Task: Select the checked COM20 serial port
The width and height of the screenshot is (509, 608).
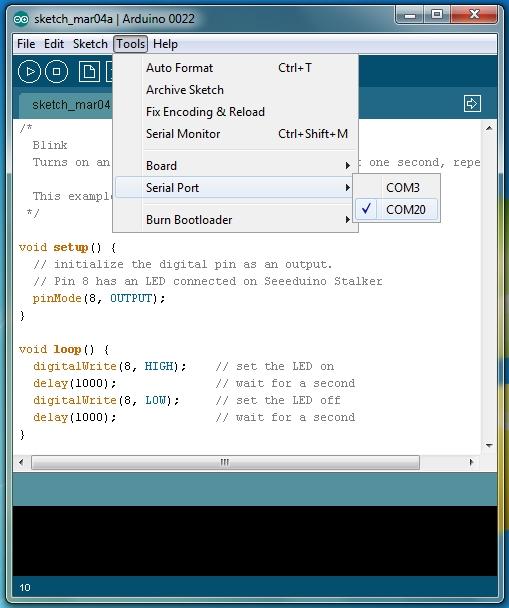Action: [397, 210]
